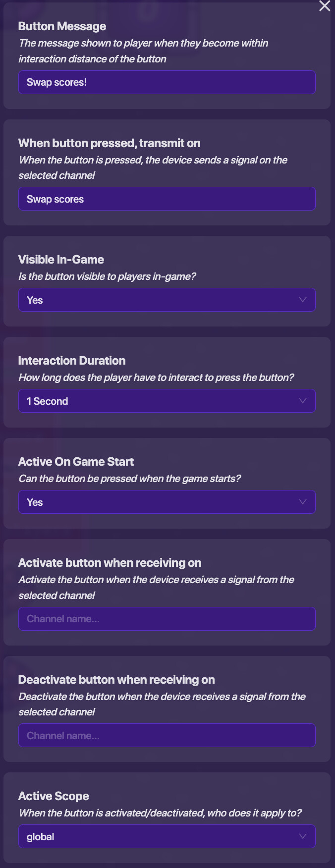Click the Activate button channel name field

(167, 619)
